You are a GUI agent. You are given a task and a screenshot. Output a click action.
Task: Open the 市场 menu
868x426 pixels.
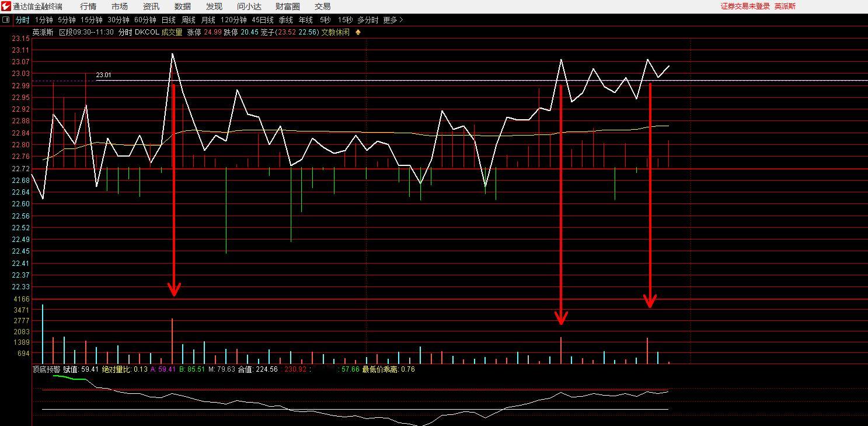120,6
